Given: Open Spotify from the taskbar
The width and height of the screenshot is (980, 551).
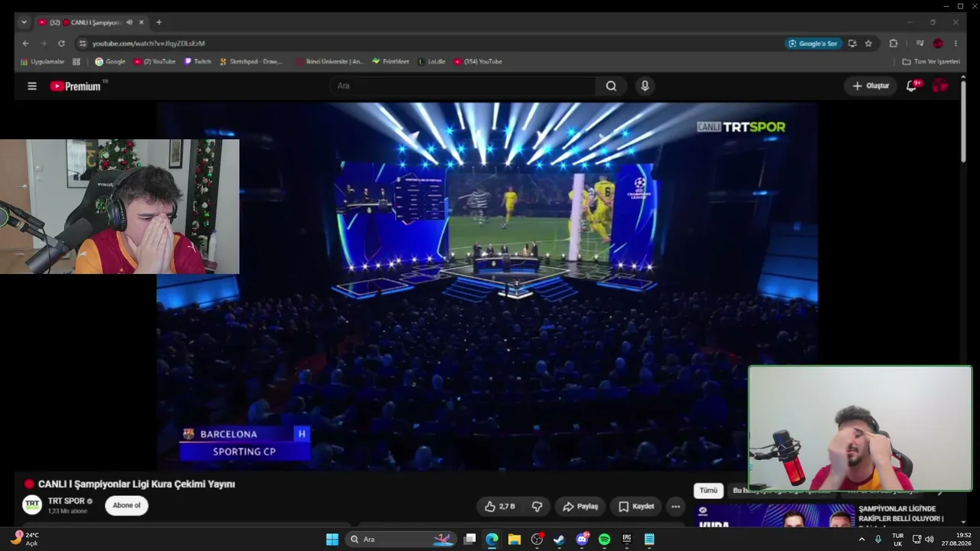Looking at the screenshot, I should [x=604, y=540].
